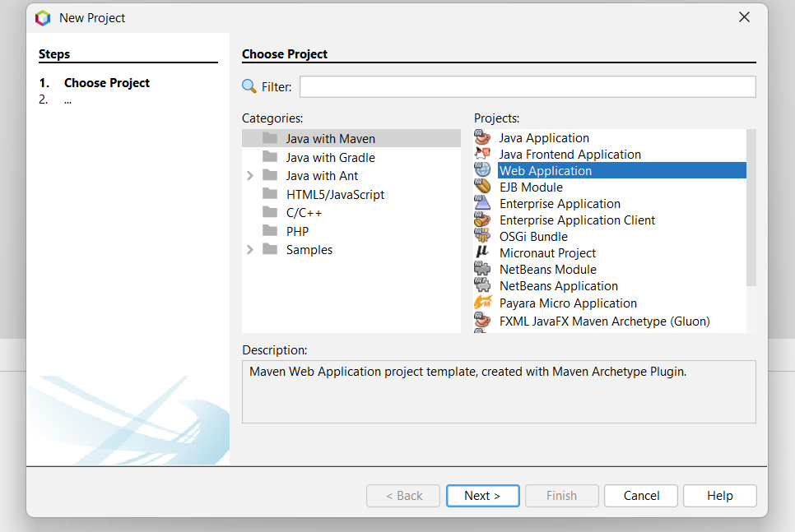Select Enterprise Application Client project type
This screenshot has width=795, height=532.
(577, 220)
